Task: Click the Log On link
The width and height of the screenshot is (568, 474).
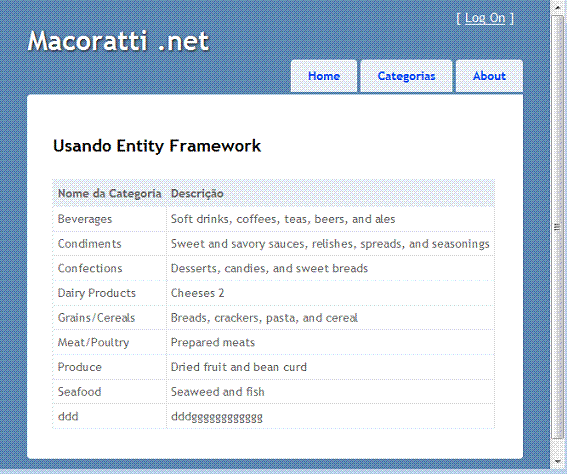Action: coord(485,18)
